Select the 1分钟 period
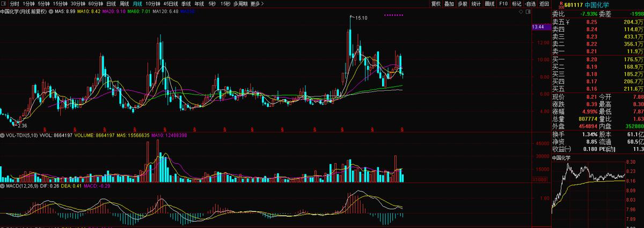This screenshot has height=228, width=644. [29, 3]
